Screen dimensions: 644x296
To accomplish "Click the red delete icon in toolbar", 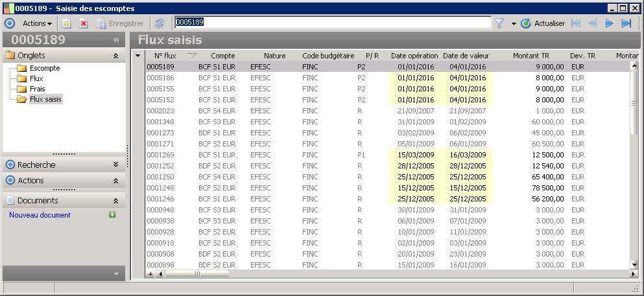I will [x=84, y=23].
